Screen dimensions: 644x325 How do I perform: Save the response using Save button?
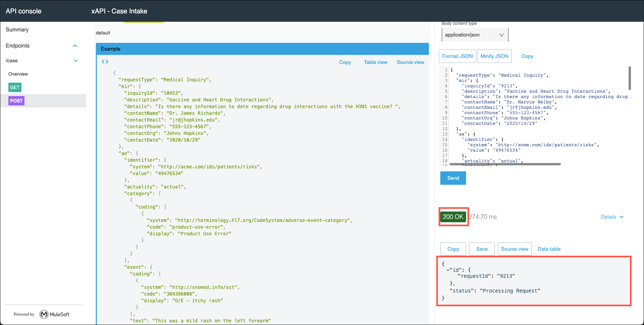[x=481, y=249]
